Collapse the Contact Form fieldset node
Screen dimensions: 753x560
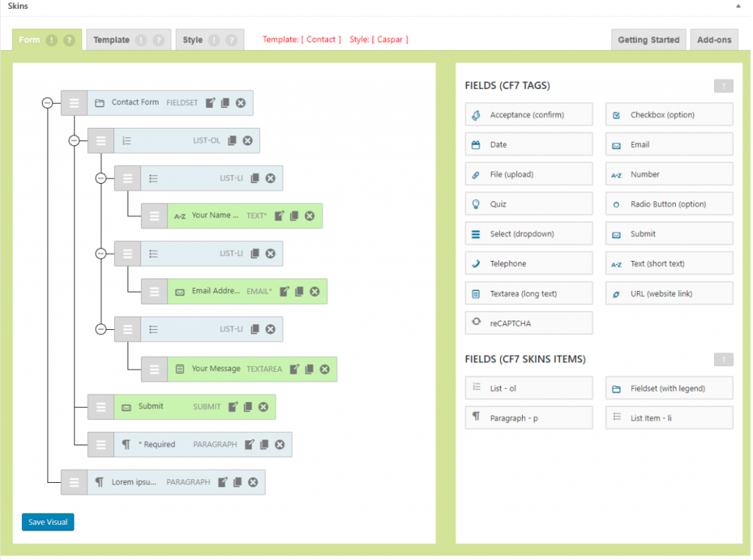tap(48, 103)
